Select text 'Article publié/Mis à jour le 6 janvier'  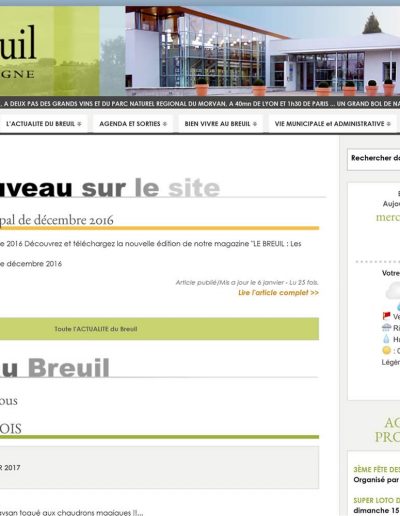[x=230, y=283]
